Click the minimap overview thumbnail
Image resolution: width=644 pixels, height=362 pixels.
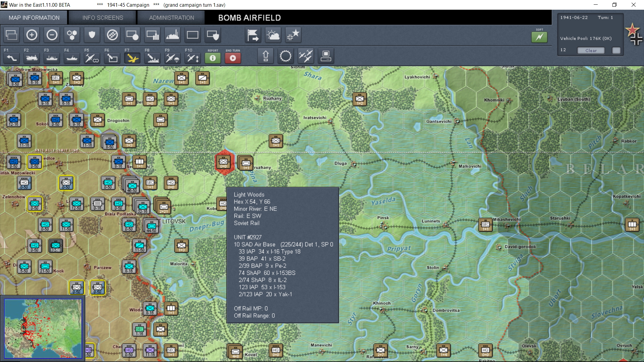point(43,328)
